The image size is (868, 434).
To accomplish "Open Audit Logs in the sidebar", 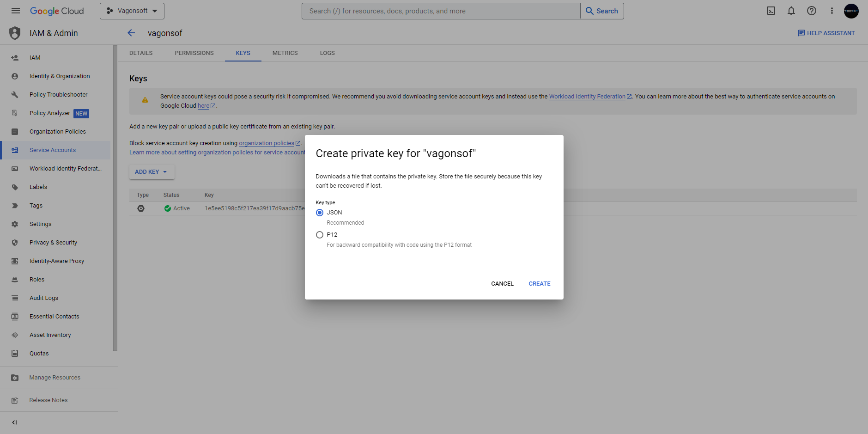I will pyautogui.click(x=55, y=298).
